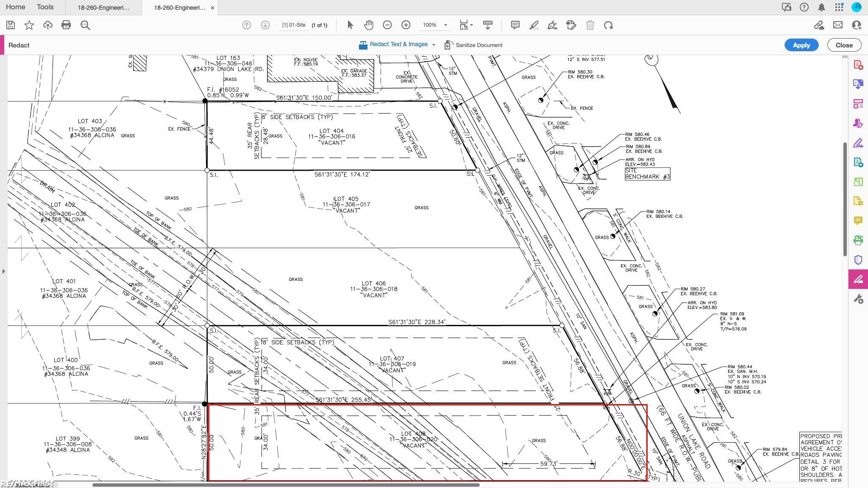Click the page label field showing 01-Site
Image resolution: width=868 pixels, height=488 pixels.
(x=294, y=25)
